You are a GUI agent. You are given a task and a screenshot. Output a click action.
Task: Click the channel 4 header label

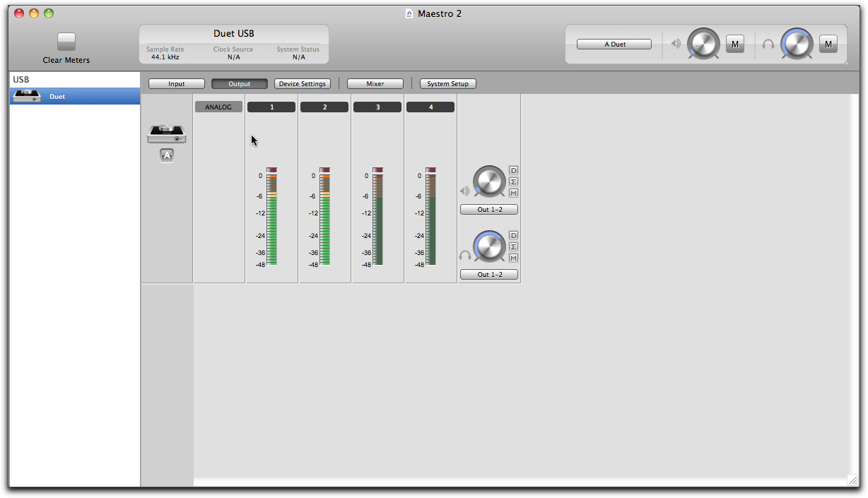(x=430, y=107)
